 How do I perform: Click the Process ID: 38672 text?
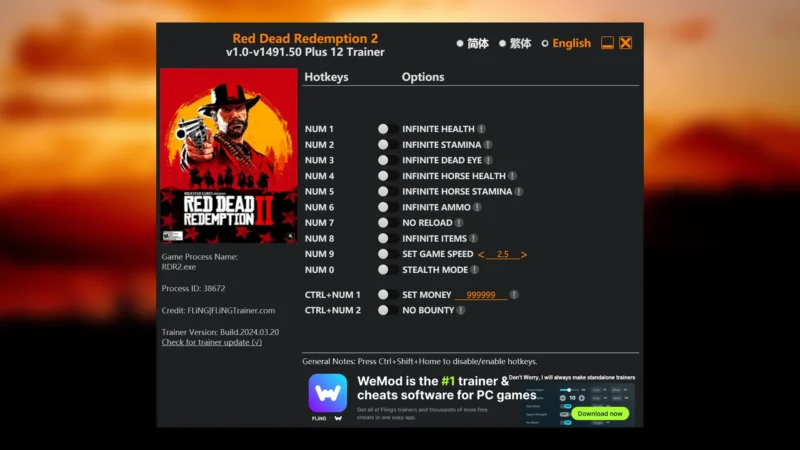click(193, 288)
